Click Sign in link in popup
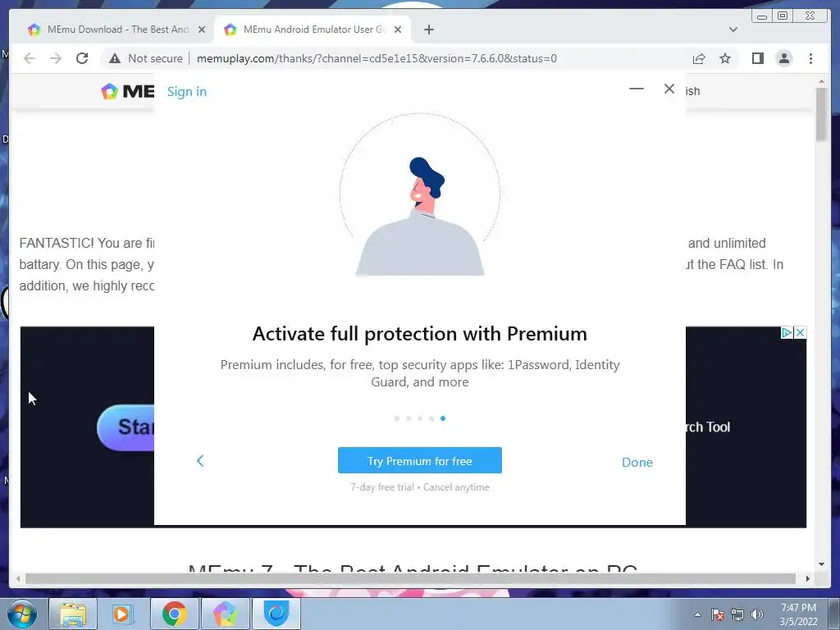This screenshot has width=840, height=630. click(x=187, y=92)
